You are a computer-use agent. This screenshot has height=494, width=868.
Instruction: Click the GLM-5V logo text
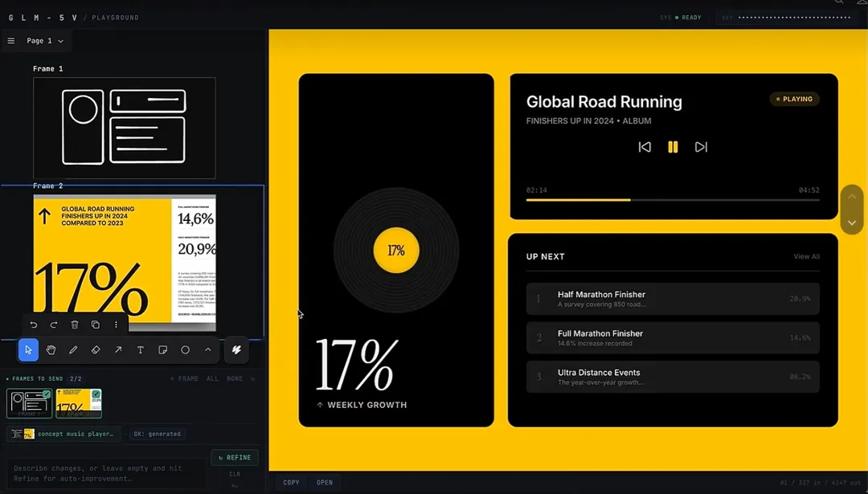click(x=43, y=18)
